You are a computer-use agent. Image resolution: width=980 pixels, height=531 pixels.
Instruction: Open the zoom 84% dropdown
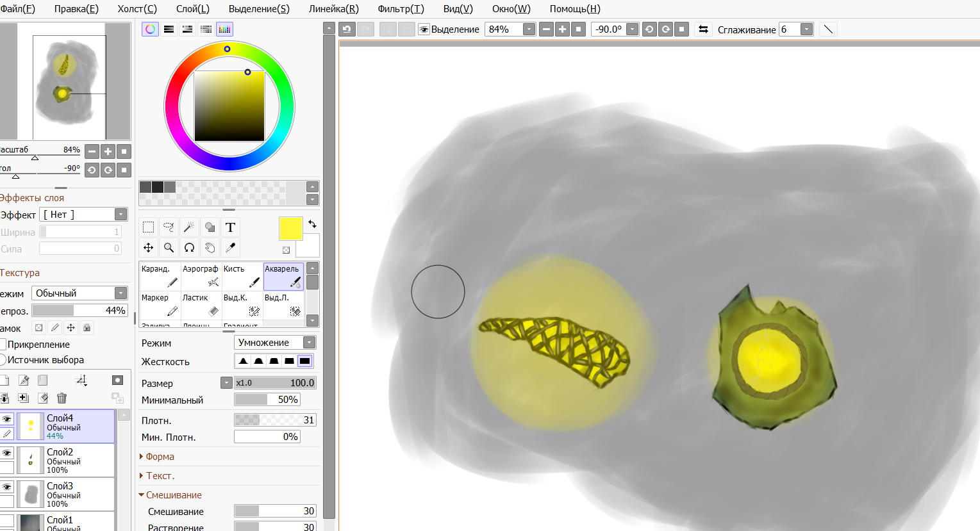pos(529,29)
